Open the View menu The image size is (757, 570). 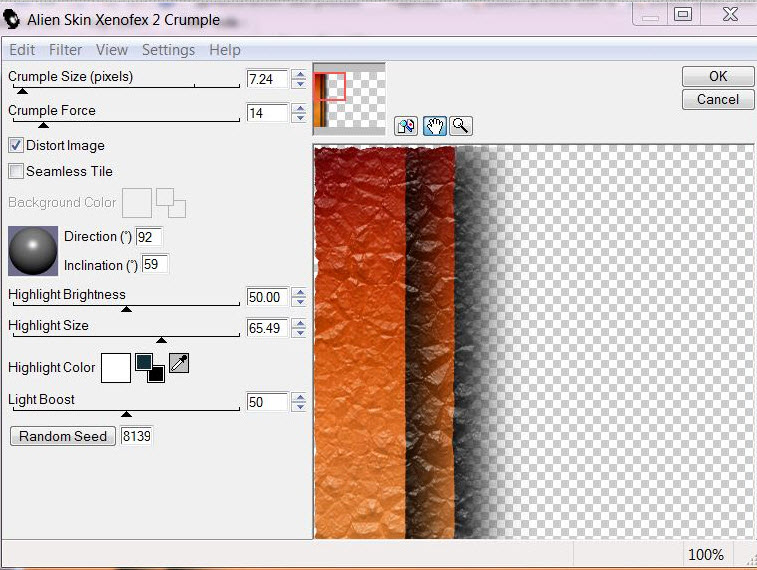(112, 50)
